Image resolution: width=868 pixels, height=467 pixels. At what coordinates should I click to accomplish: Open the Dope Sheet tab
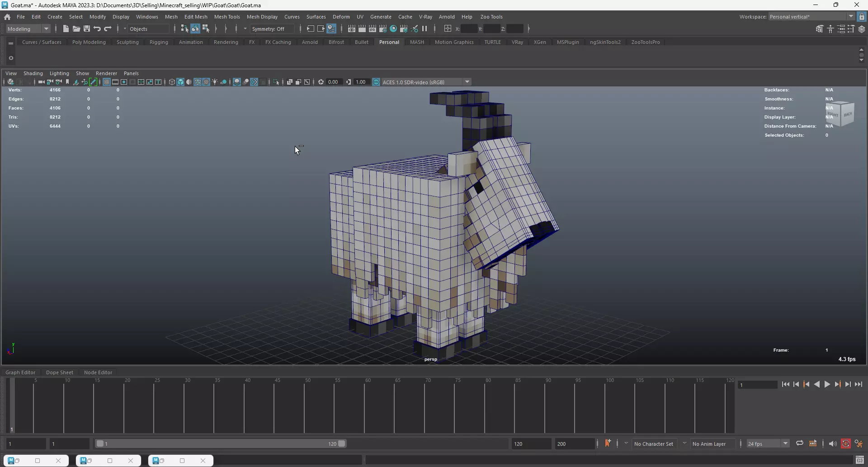click(60, 372)
